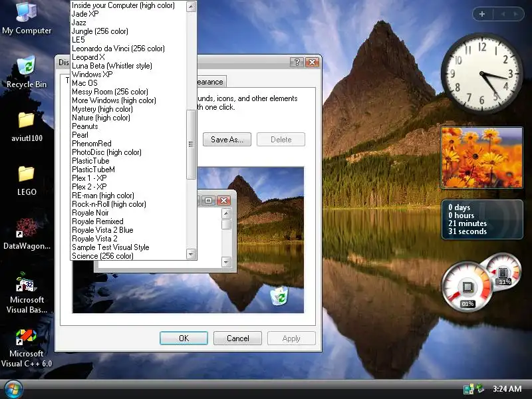The height and width of the screenshot is (399, 532).
Task: Choose Nature (high color) entry
Action: tap(128, 118)
